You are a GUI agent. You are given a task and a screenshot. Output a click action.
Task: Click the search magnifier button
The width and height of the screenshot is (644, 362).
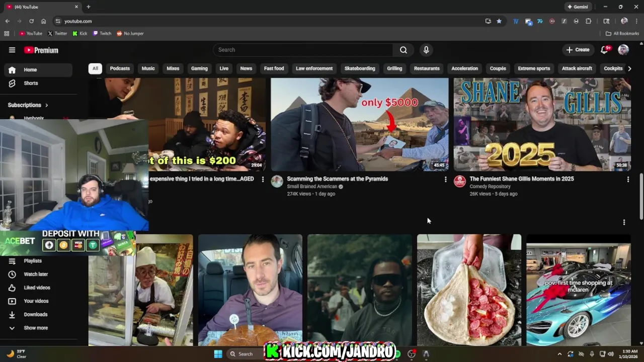tap(404, 50)
